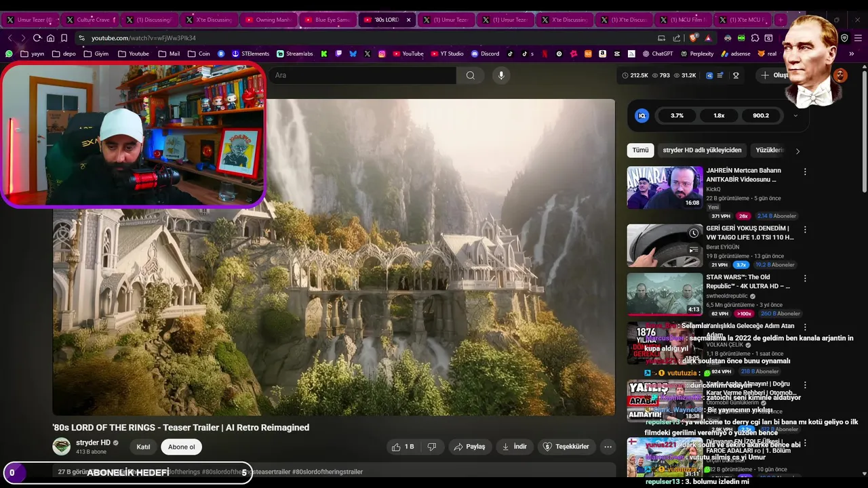Click the Brave Rewards triangle icon
The width and height of the screenshot is (868, 488).
point(708,38)
